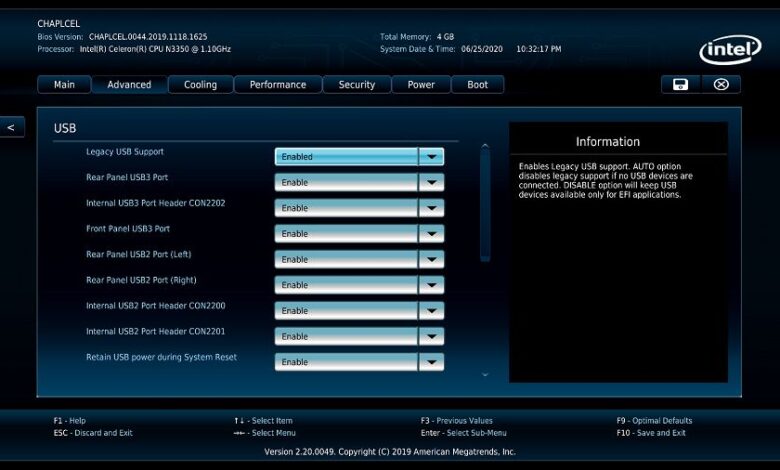The image size is (780, 470).
Task: Open Internal USB2 Port Header CON2201 dropdown
Action: tap(359, 337)
